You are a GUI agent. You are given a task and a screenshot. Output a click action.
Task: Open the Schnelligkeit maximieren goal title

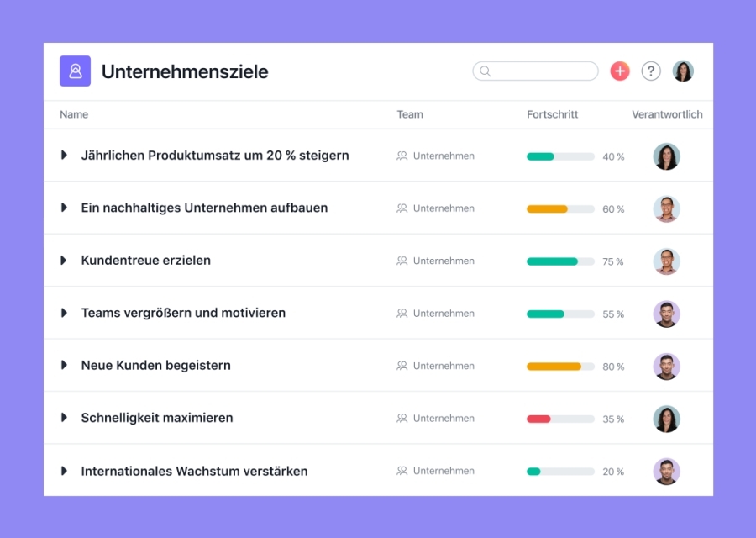pyautogui.click(x=157, y=418)
